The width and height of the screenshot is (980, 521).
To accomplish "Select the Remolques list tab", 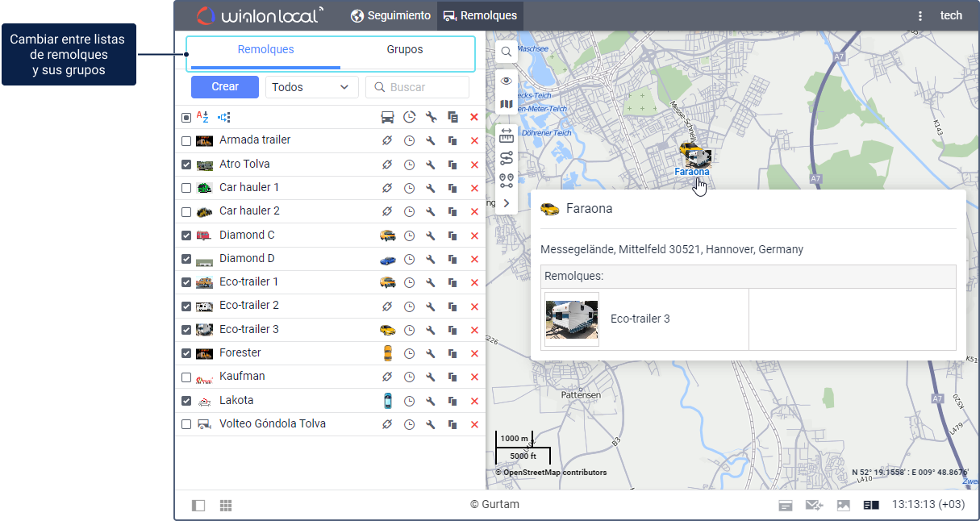I will point(265,49).
